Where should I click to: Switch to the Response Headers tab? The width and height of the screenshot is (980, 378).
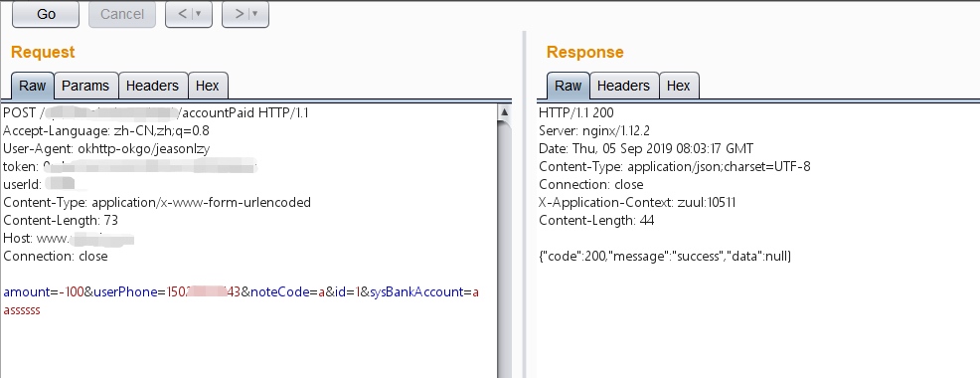click(624, 86)
